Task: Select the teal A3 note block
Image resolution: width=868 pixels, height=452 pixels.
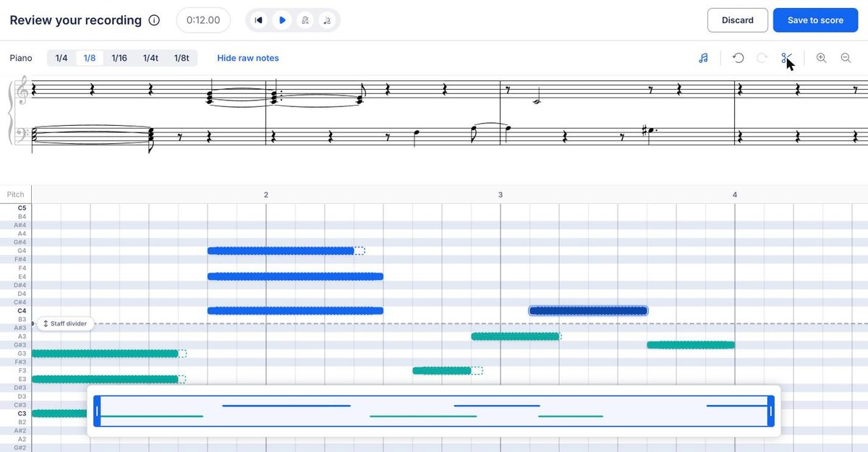Action: (516, 336)
